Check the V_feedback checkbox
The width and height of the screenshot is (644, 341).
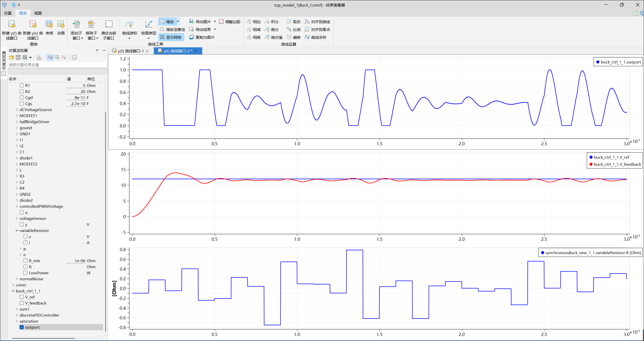coord(22,303)
